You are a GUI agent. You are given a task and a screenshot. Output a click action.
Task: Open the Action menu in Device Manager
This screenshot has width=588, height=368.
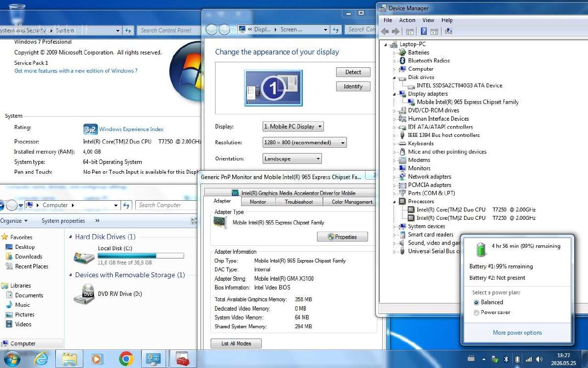(407, 20)
